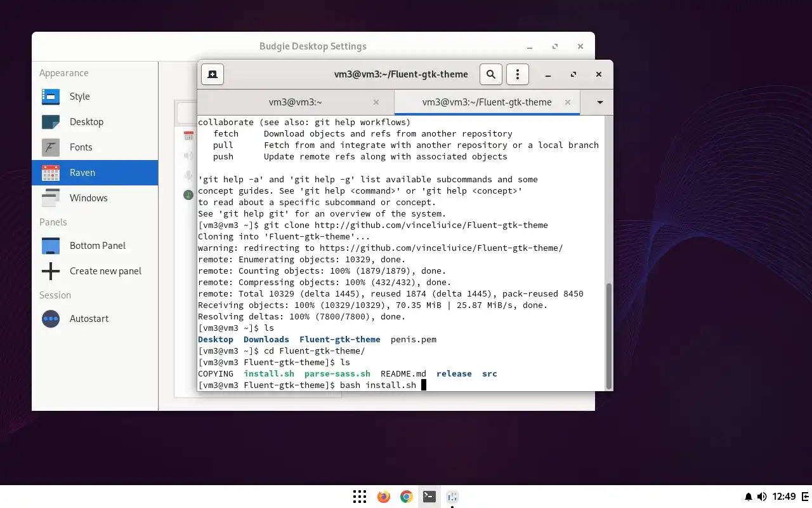Select Bottom Panel in Budgie Settings
The image size is (812, 508).
tap(95, 246)
